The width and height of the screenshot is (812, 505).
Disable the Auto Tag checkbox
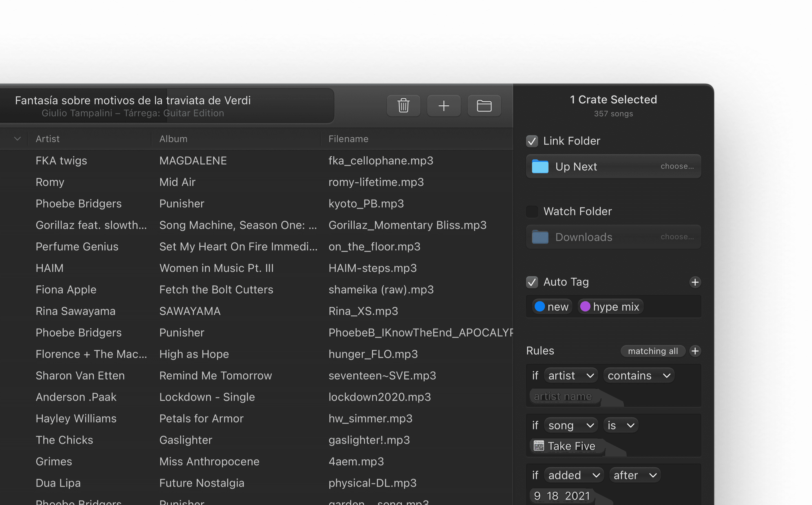tap(532, 282)
